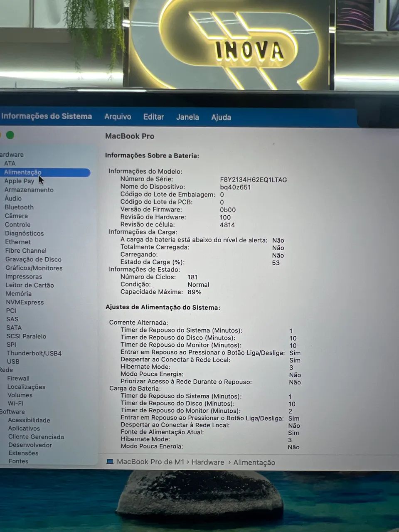Click the 'Informações Sobre a Bateria:' heading

tap(152, 155)
